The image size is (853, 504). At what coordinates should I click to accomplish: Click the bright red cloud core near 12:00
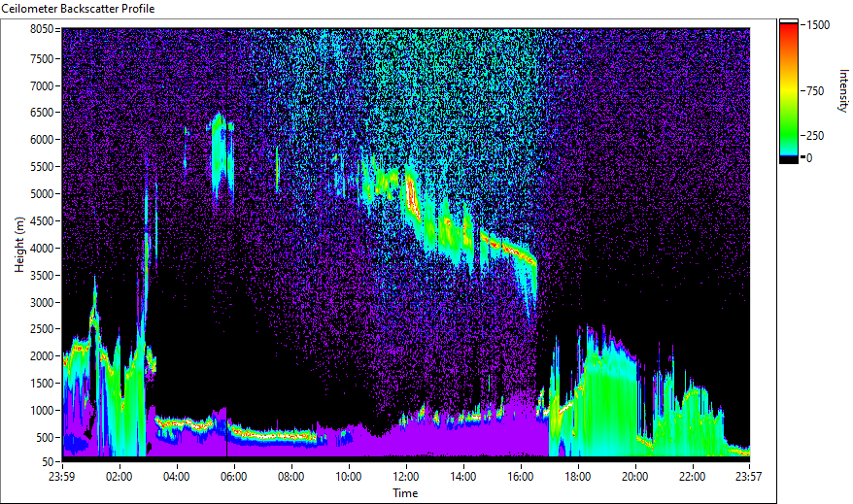[412, 198]
